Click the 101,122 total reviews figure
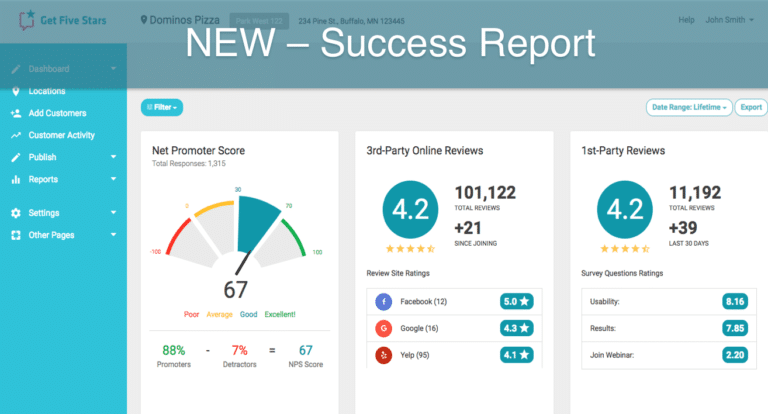Screen dimensions: 768x414 coord(485,193)
